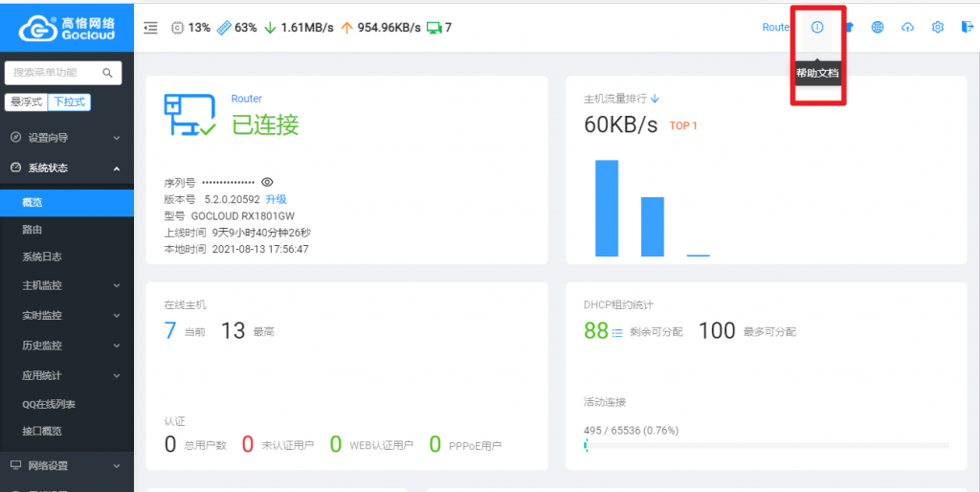Click the 100 最多可分配 DHCP value
This screenshot has width=980, height=492.
click(716, 330)
